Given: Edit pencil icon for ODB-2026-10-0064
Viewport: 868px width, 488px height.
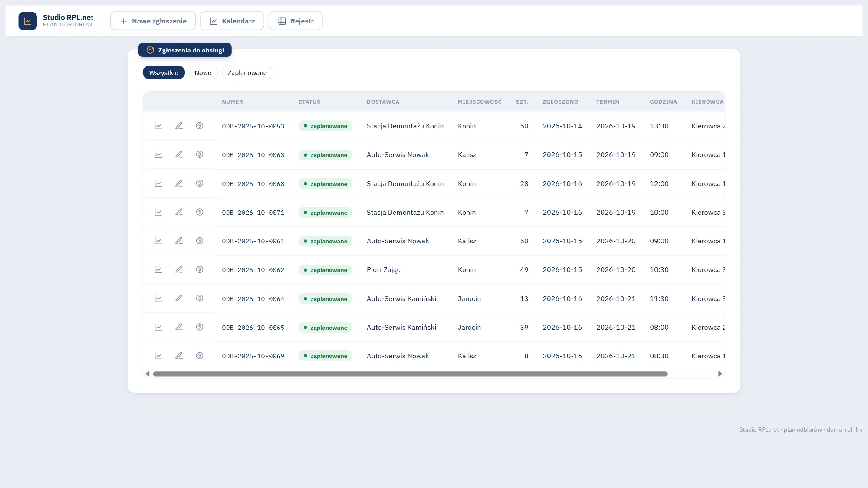Looking at the screenshot, I should pos(179,298).
